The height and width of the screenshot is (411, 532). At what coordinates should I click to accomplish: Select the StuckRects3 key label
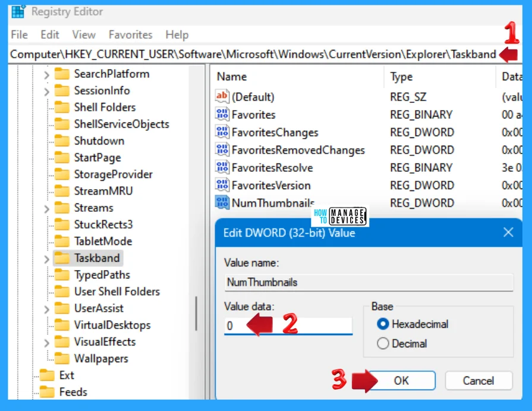(x=103, y=224)
